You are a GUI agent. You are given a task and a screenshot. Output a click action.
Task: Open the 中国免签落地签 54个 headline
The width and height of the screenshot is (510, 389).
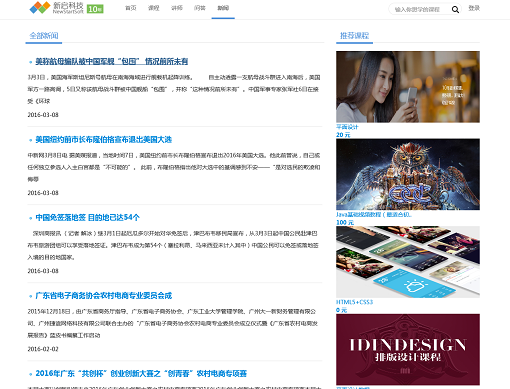click(x=88, y=218)
